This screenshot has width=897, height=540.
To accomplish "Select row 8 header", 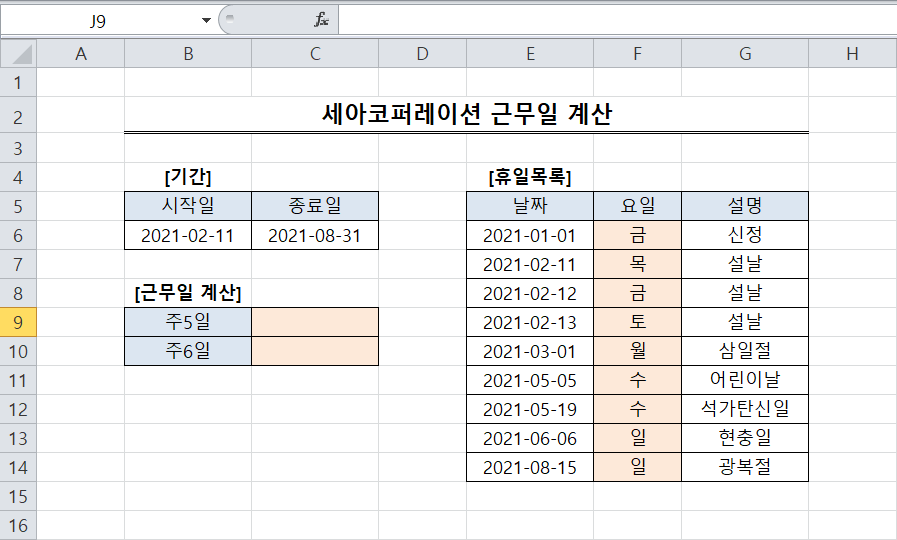I will (18, 293).
